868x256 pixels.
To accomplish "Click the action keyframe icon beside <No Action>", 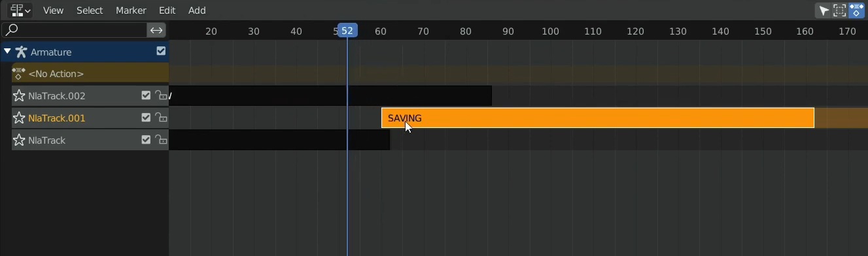I will click(x=18, y=74).
